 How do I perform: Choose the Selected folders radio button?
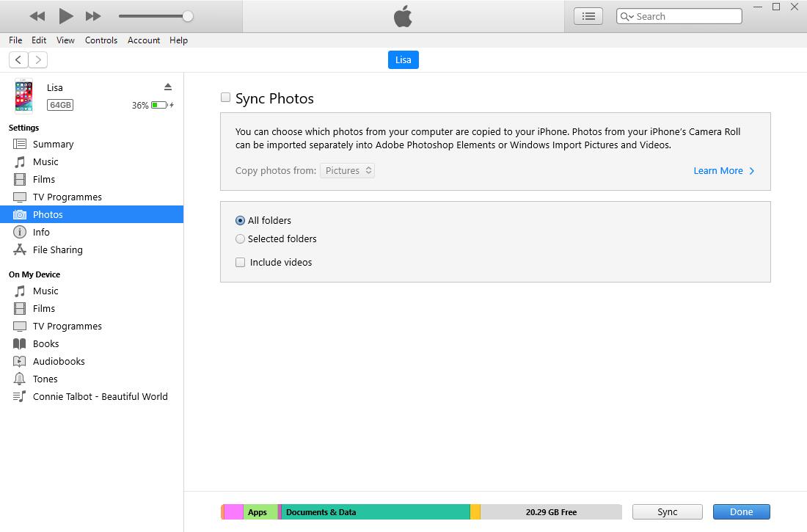click(240, 239)
